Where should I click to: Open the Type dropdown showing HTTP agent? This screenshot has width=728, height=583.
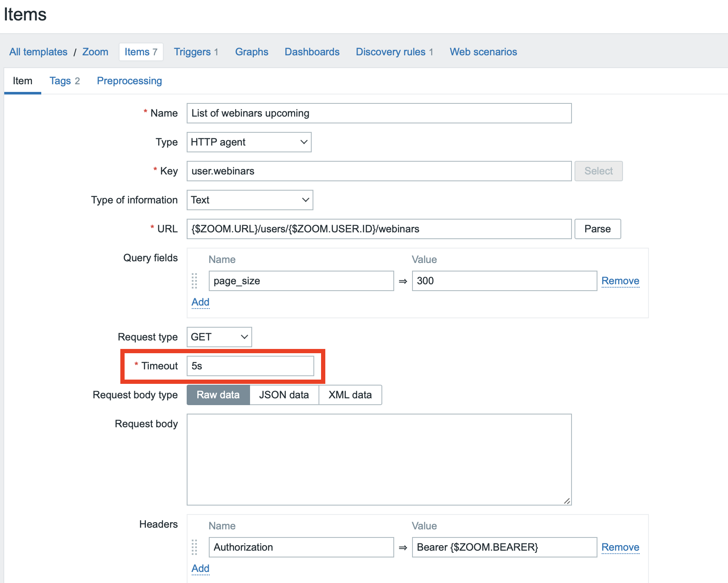(x=249, y=142)
